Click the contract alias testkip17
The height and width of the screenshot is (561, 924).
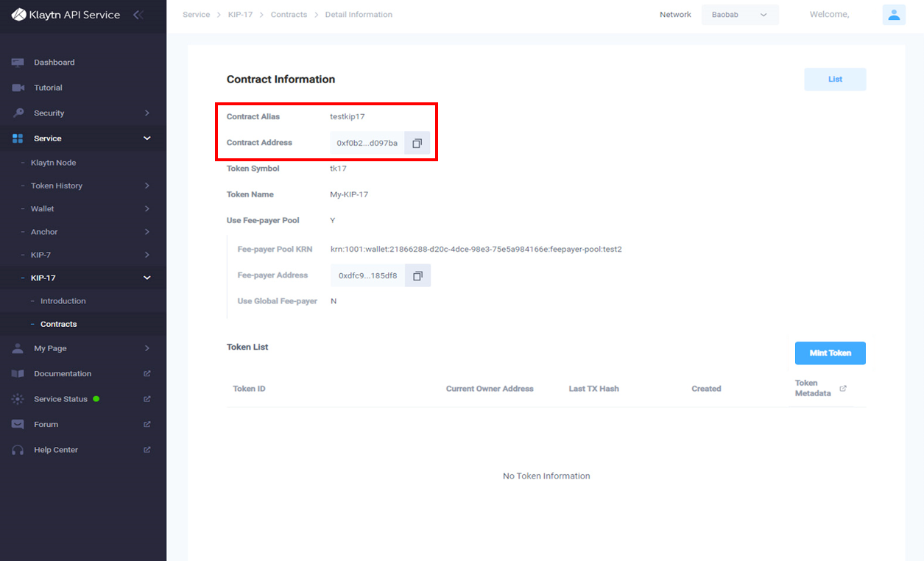tap(347, 117)
